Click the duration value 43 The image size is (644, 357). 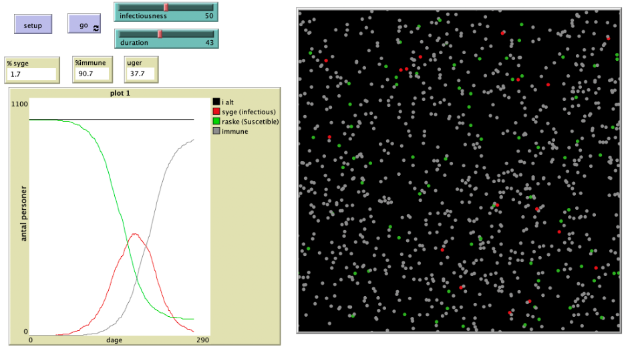tap(208, 43)
